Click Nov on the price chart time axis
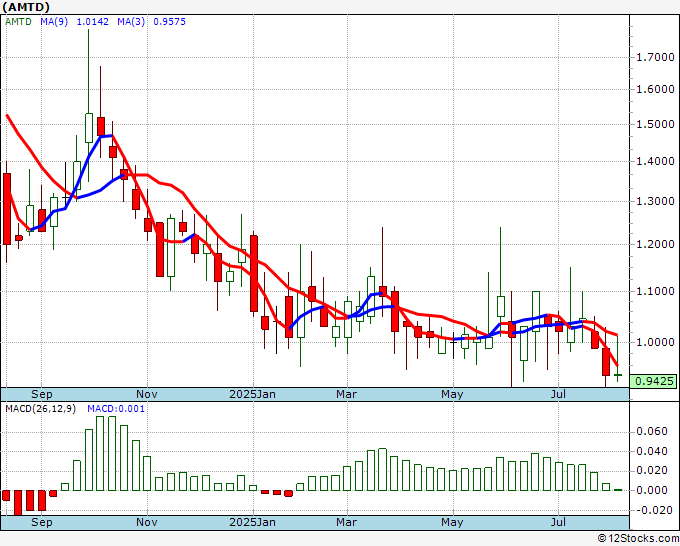 147,394
